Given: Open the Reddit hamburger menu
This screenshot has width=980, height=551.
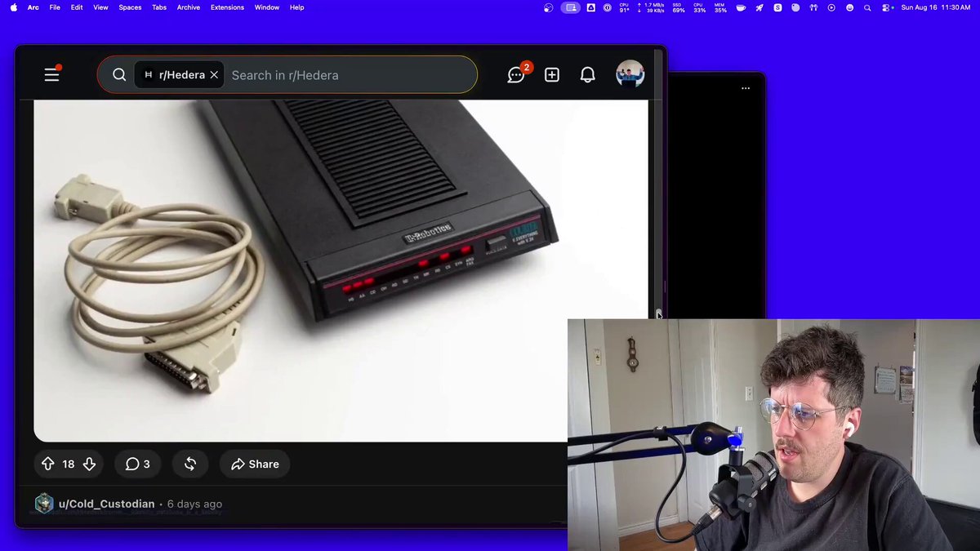Looking at the screenshot, I should pyautogui.click(x=51, y=74).
